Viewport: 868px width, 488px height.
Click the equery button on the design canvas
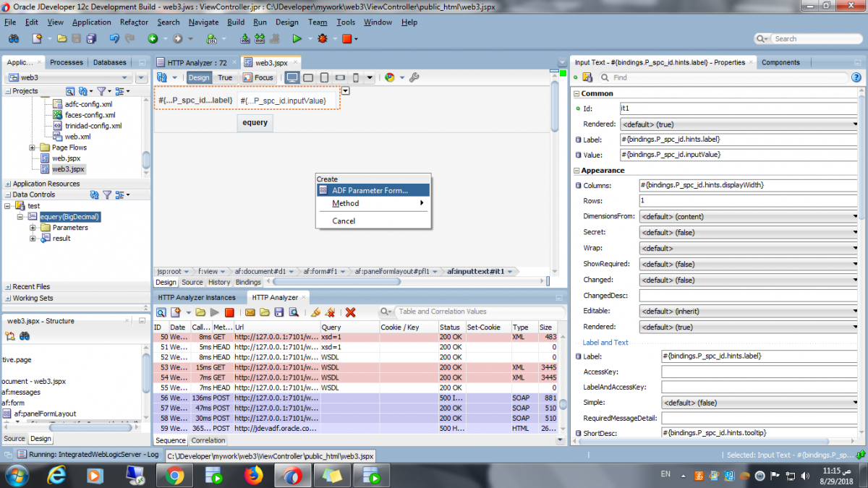point(255,123)
